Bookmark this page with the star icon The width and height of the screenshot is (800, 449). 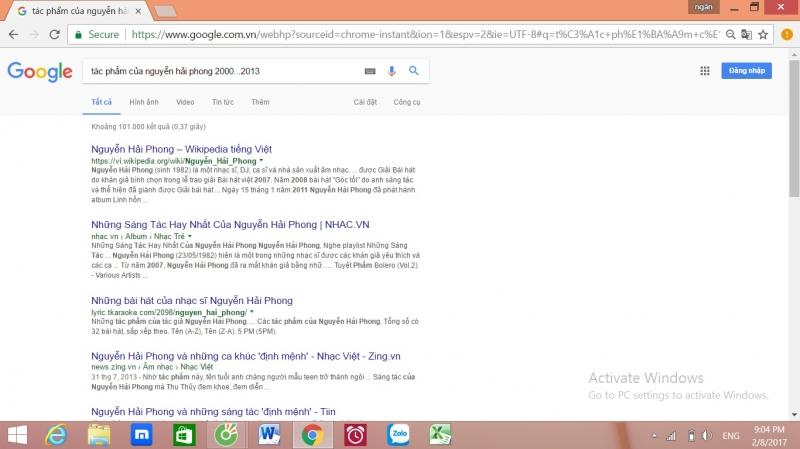pos(763,34)
